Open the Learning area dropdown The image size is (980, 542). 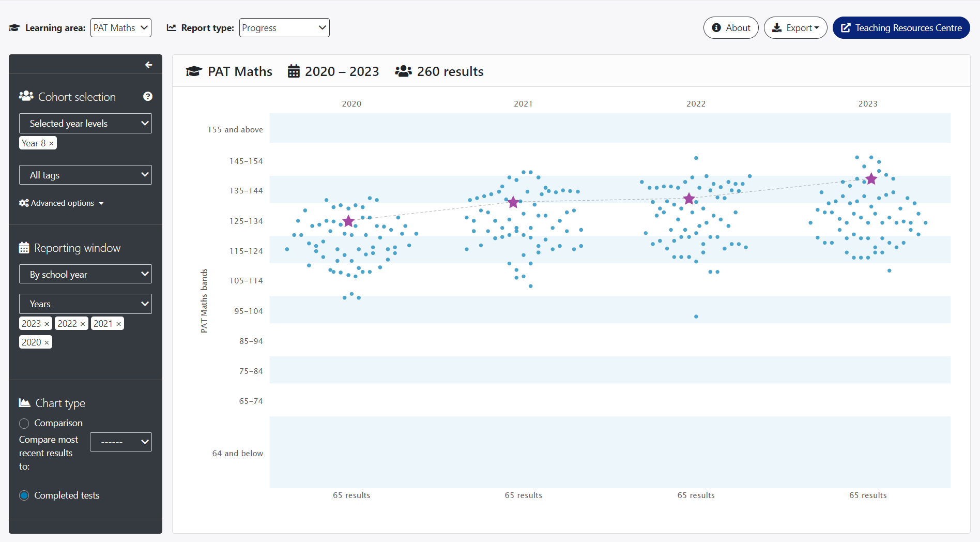(x=121, y=28)
